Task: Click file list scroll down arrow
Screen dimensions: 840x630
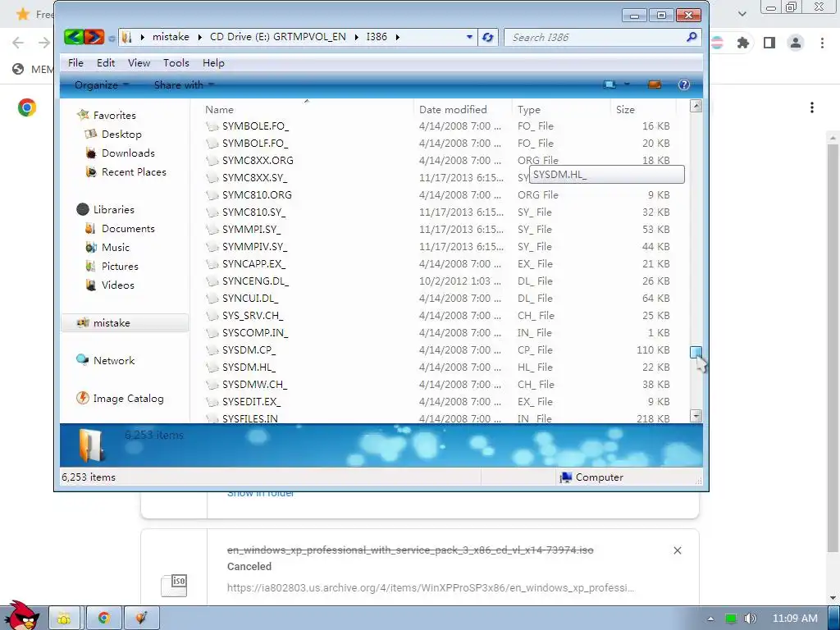Action: click(696, 416)
